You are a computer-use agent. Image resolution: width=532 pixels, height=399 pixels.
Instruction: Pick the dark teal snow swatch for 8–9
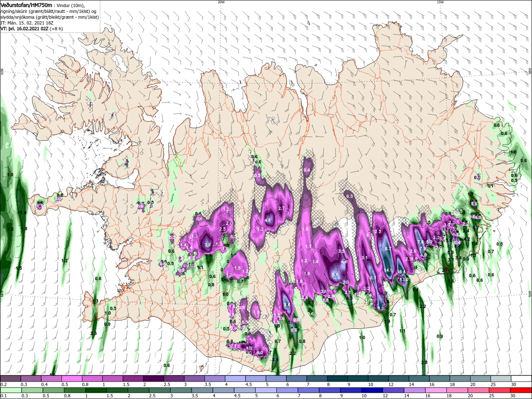337,379
